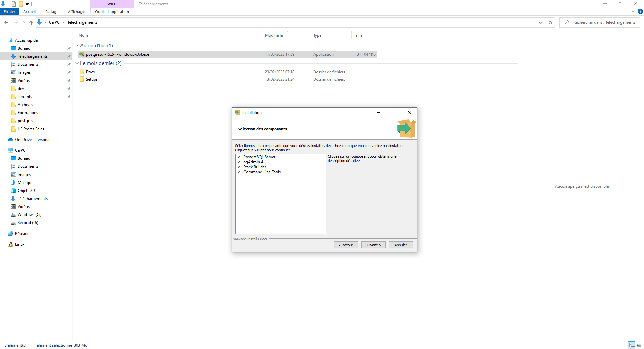644x349 pixels.
Task: Go up one folder level
Action: [31, 22]
